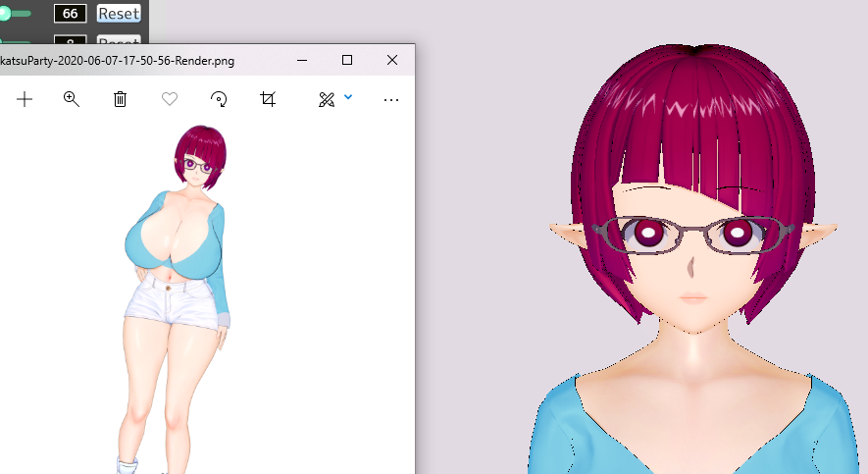The height and width of the screenshot is (474, 868).
Task: Minimize the Photos window
Action: [302, 60]
